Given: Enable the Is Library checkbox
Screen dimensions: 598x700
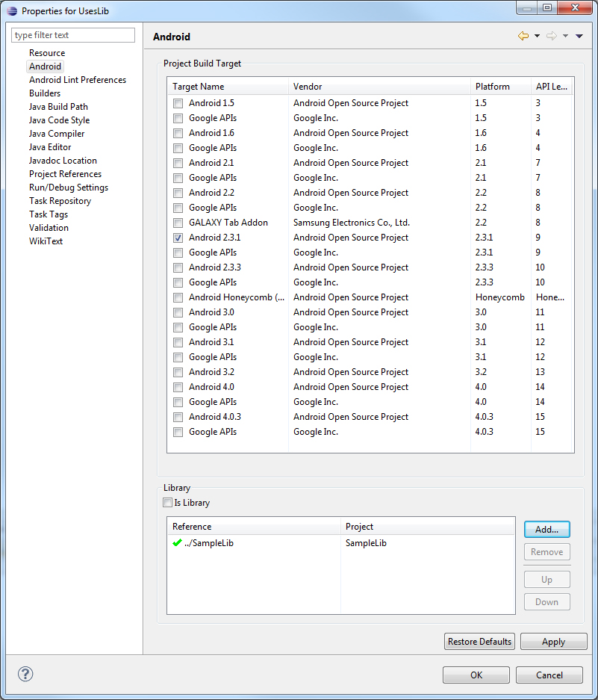Looking at the screenshot, I should 167,502.
